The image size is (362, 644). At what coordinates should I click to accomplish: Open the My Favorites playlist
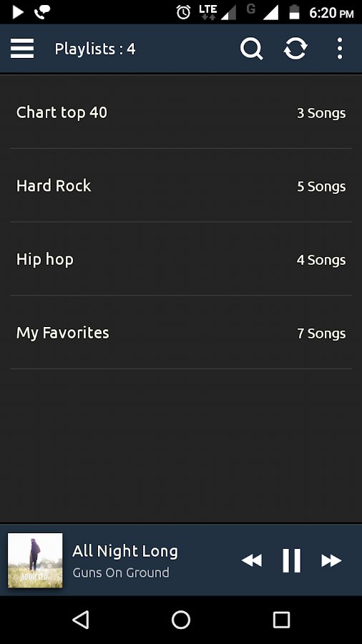point(181,332)
